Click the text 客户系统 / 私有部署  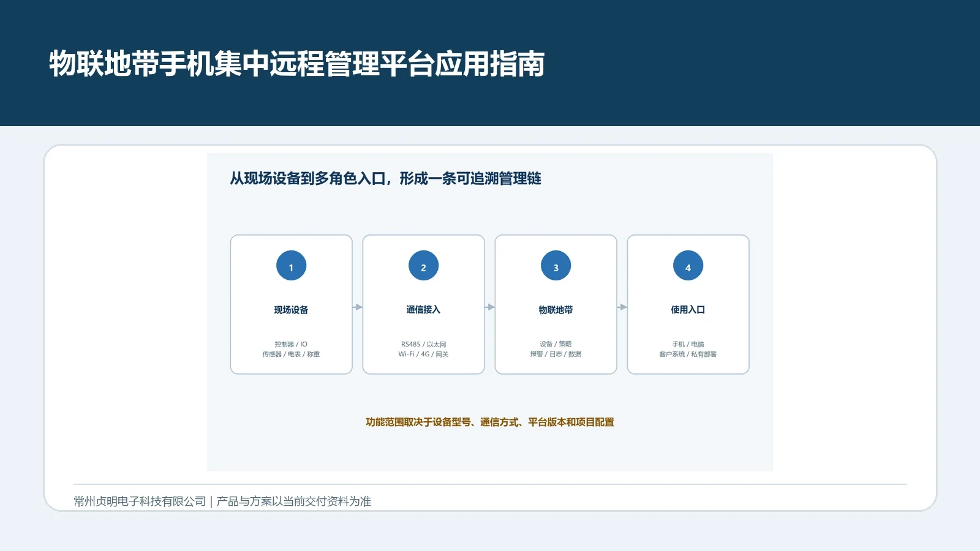688,354
